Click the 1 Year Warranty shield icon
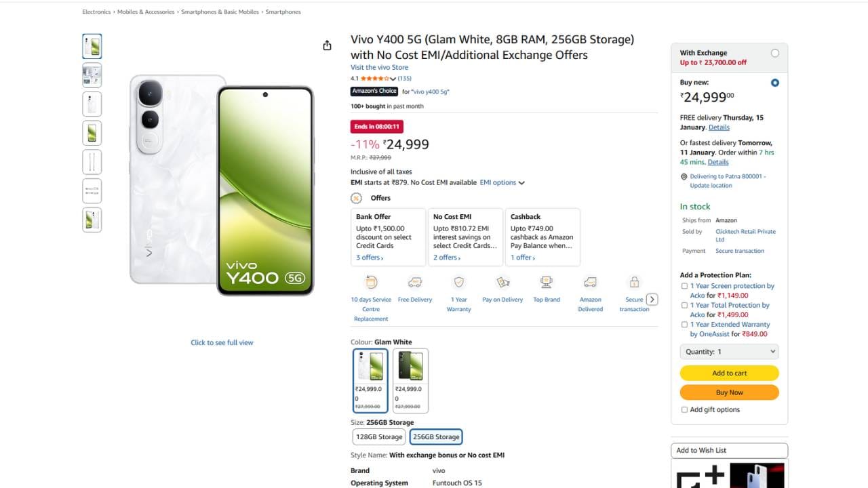The width and height of the screenshot is (868, 488). 459,282
